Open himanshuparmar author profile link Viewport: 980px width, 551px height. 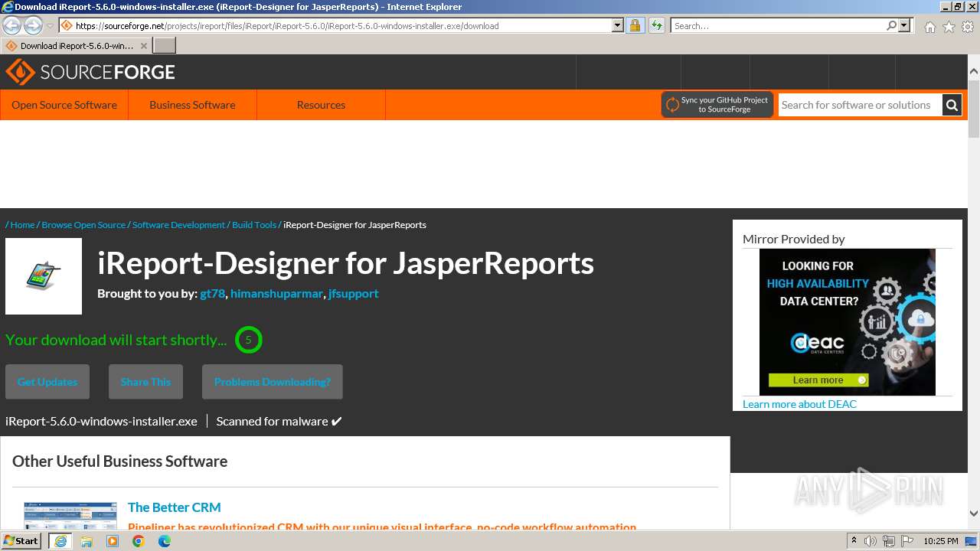pos(276,293)
